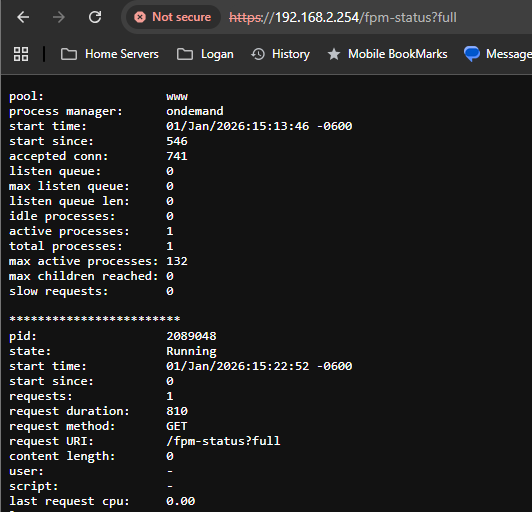The image size is (532, 512).
Task: Click the last request cpu value 0.00
Action: click(x=180, y=501)
